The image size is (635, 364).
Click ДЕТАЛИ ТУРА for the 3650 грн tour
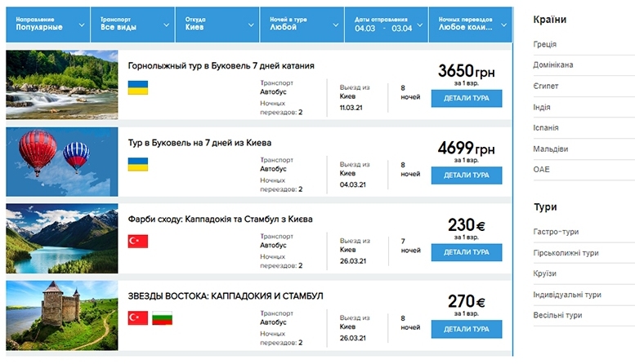(x=467, y=98)
